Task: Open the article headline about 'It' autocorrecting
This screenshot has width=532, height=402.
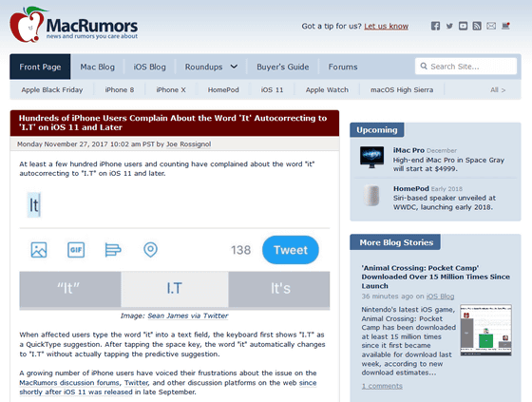Action: click(173, 123)
